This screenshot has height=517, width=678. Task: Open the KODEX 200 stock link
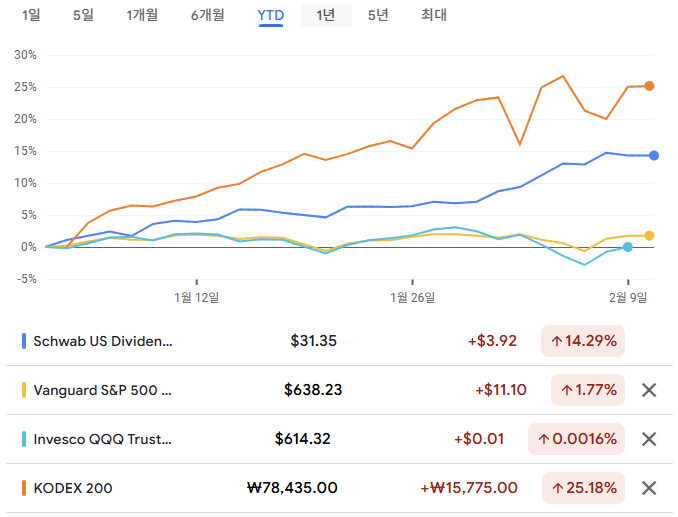tap(73, 488)
